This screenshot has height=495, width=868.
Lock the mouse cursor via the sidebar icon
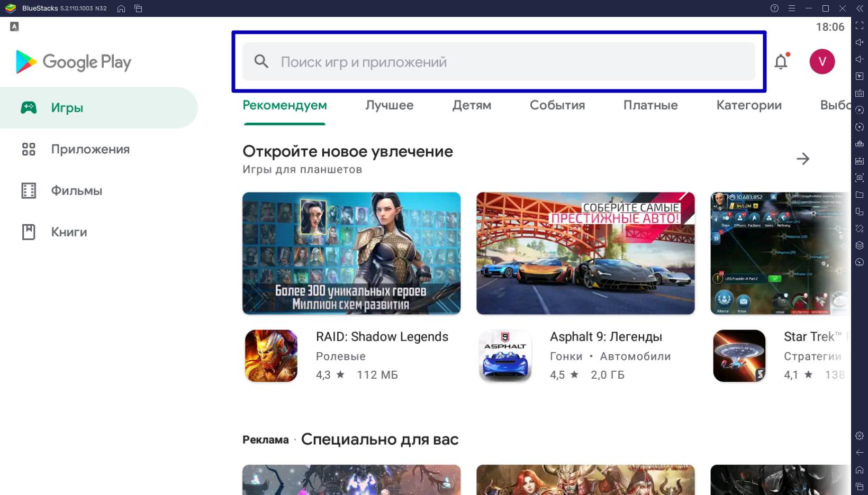[x=860, y=76]
